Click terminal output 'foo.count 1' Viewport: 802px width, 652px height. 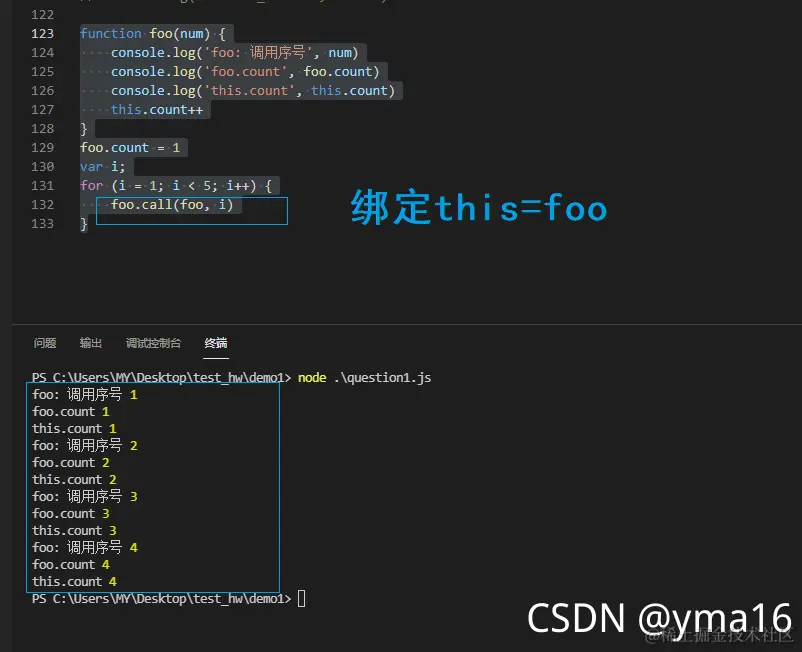pyautogui.click(x=71, y=411)
